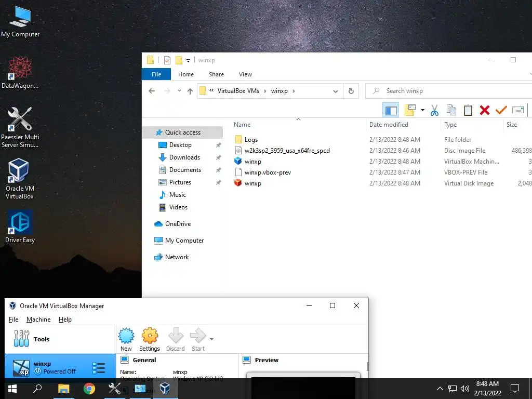Open Help menu in VirtualBox Manager
The image size is (532, 399).
(x=65, y=320)
